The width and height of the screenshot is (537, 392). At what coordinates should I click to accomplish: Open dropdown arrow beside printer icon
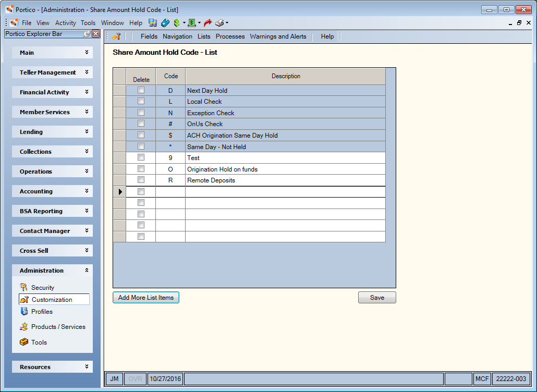click(227, 23)
